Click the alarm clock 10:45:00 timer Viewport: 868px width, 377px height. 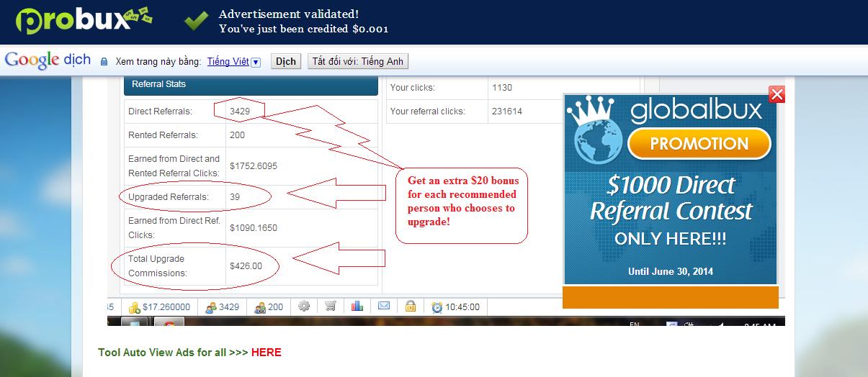click(455, 306)
